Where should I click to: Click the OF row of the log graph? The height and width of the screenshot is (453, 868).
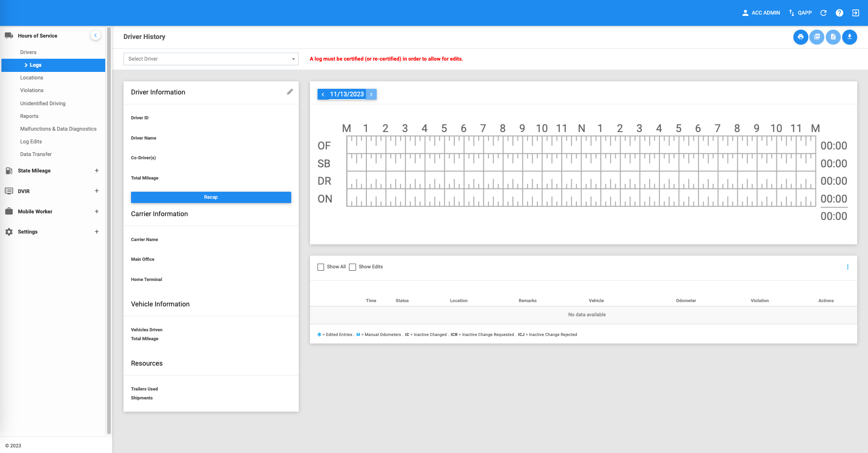pos(581,145)
